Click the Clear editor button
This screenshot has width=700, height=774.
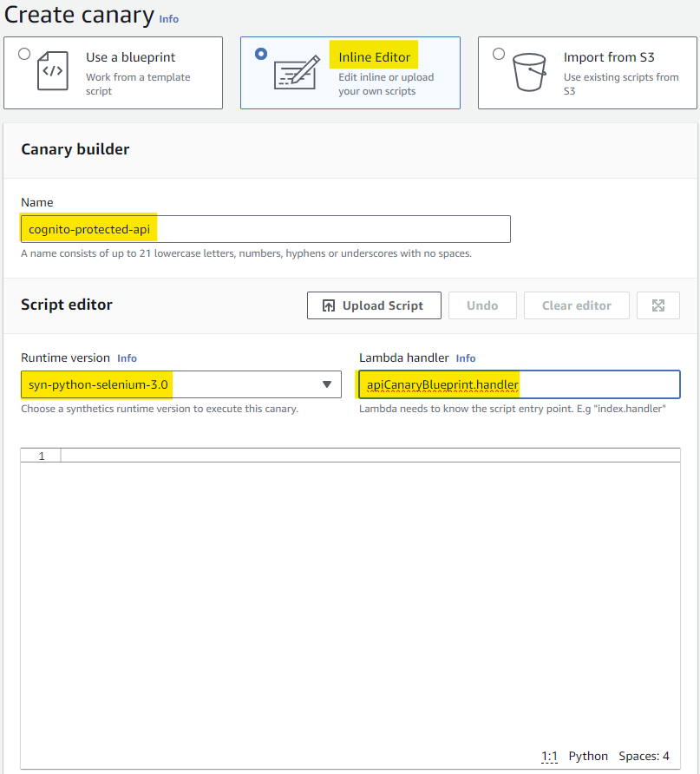click(x=576, y=305)
